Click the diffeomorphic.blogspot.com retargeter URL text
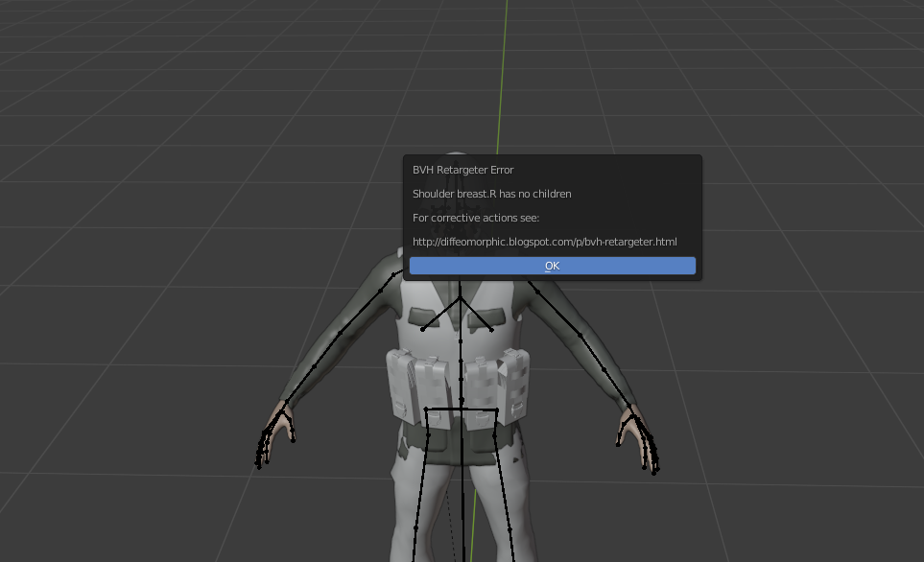 tap(544, 242)
